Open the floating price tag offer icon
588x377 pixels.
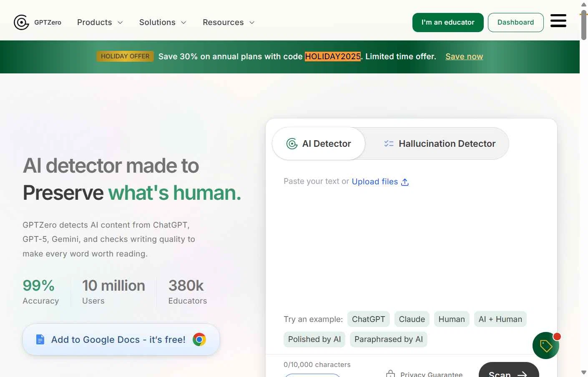(x=546, y=345)
